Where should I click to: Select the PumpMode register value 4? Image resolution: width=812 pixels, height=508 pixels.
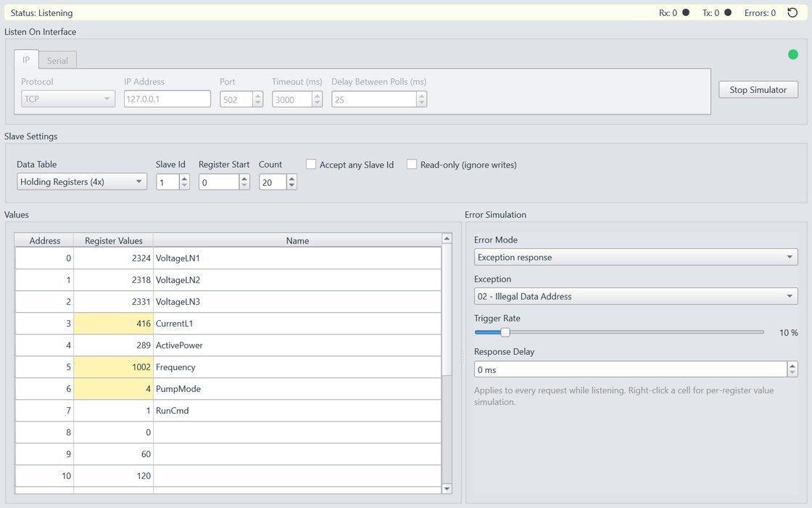click(113, 389)
